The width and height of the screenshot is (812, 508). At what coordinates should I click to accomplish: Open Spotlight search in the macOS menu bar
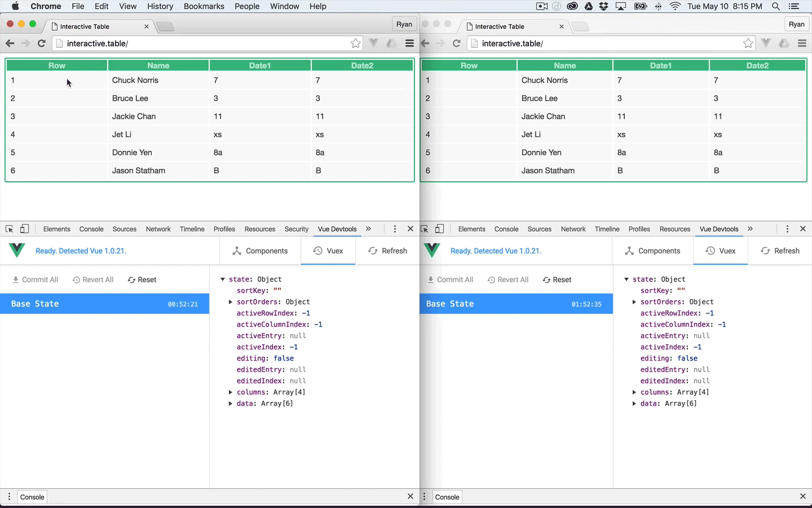click(776, 6)
